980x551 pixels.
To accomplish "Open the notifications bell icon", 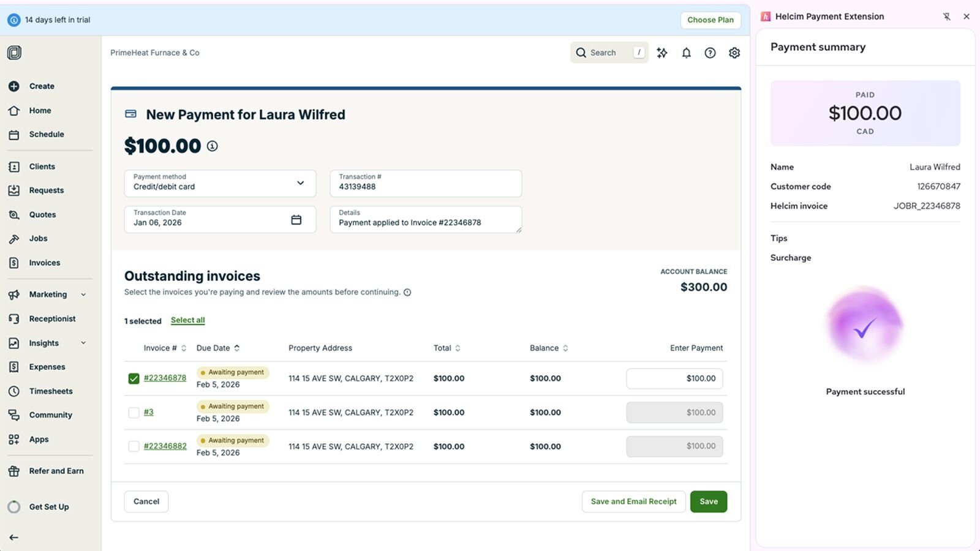I will (686, 53).
